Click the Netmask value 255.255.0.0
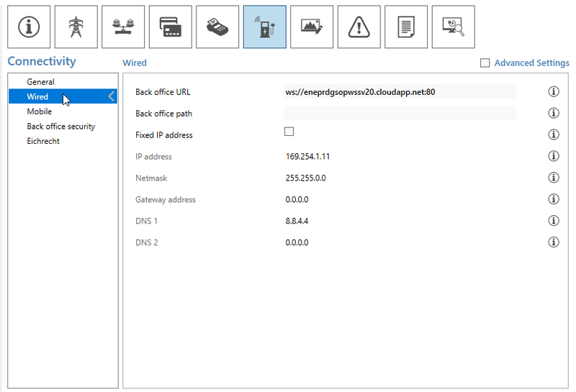 click(305, 178)
